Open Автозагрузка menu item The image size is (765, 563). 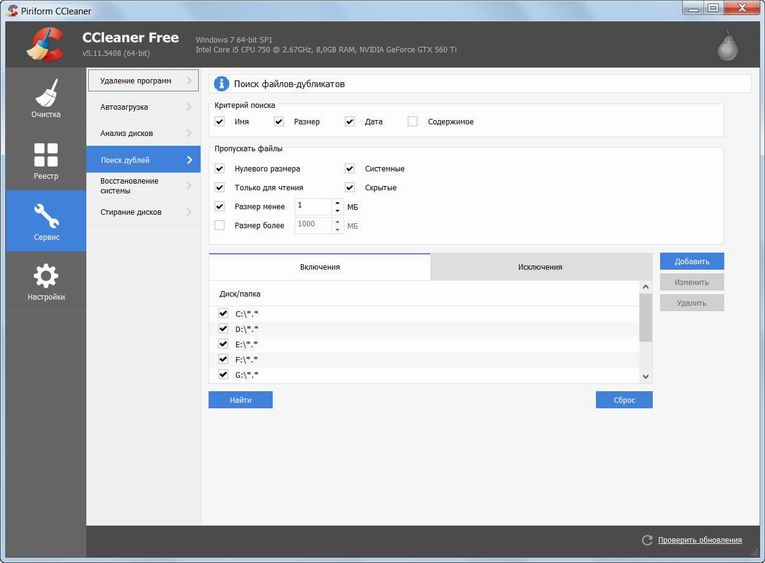pos(143,107)
